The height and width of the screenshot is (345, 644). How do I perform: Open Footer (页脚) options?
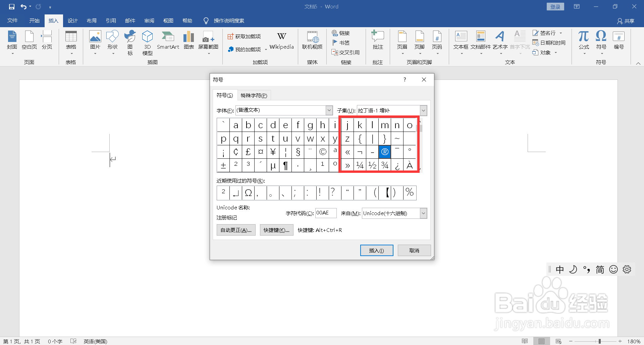pyautogui.click(x=420, y=43)
